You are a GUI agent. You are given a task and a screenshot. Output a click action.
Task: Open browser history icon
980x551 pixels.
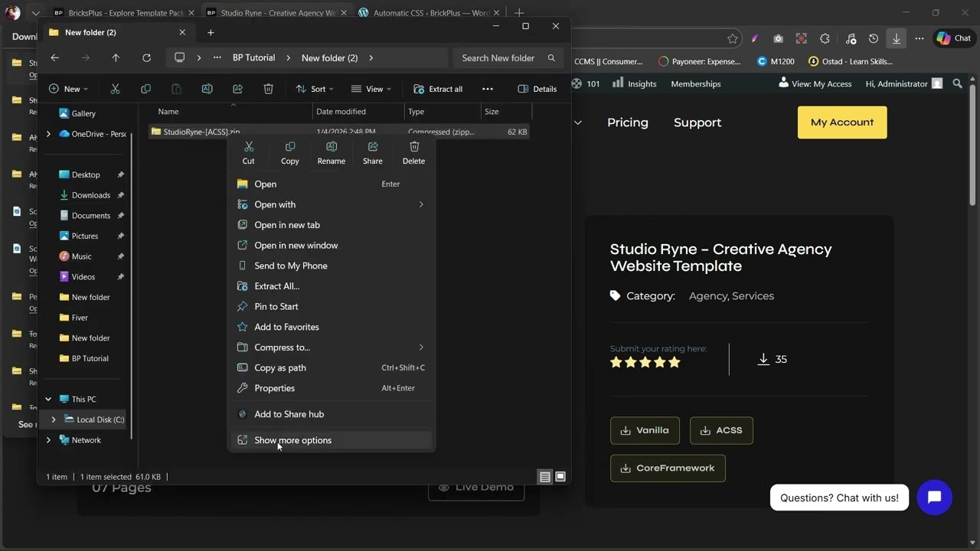coord(874,38)
